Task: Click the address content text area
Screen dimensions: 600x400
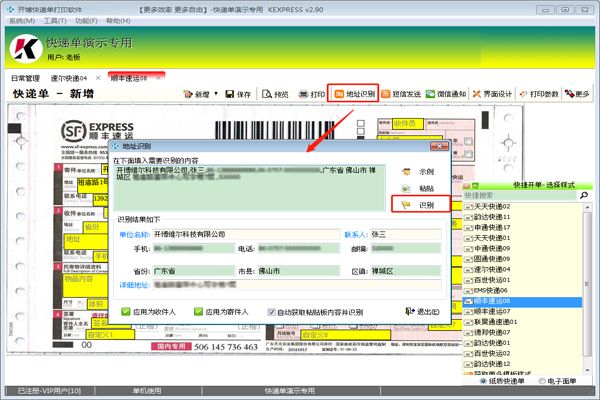Action: [250, 188]
